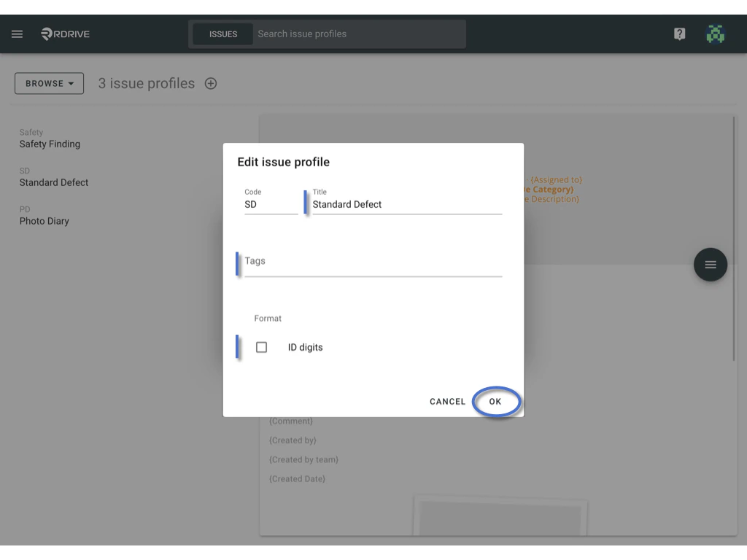Click the 3 issue profiles heading
Viewport: 747px width, 560px height.
(x=146, y=83)
